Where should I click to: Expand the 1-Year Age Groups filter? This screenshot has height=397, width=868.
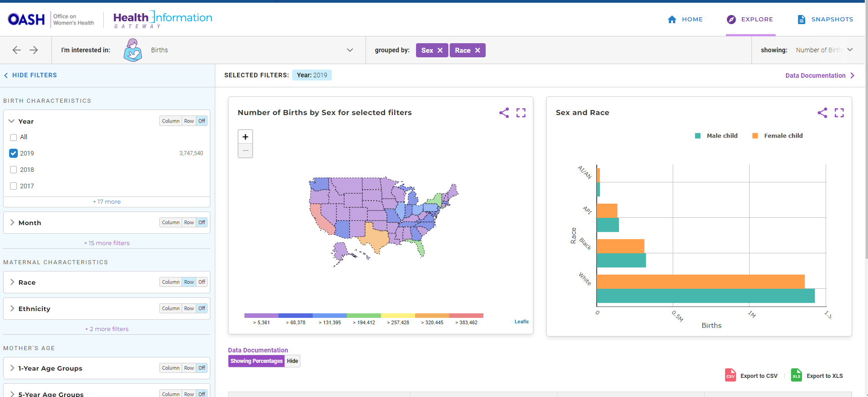(x=12, y=368)
